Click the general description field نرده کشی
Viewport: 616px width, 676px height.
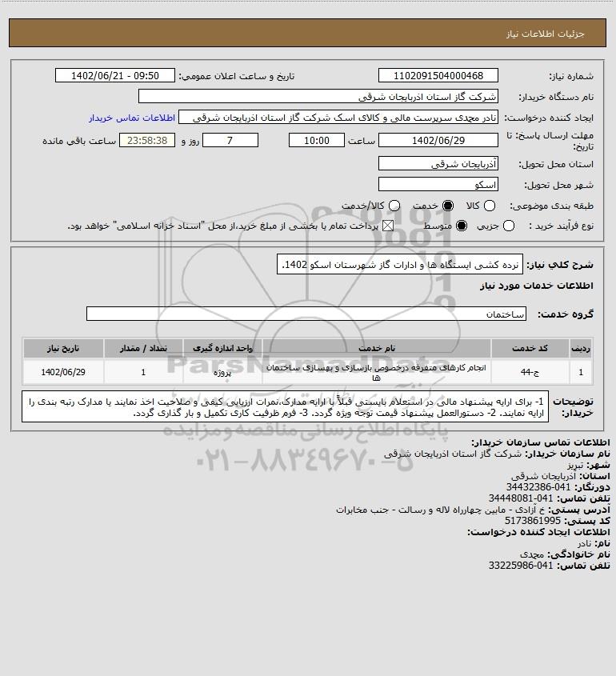point(400,264)
